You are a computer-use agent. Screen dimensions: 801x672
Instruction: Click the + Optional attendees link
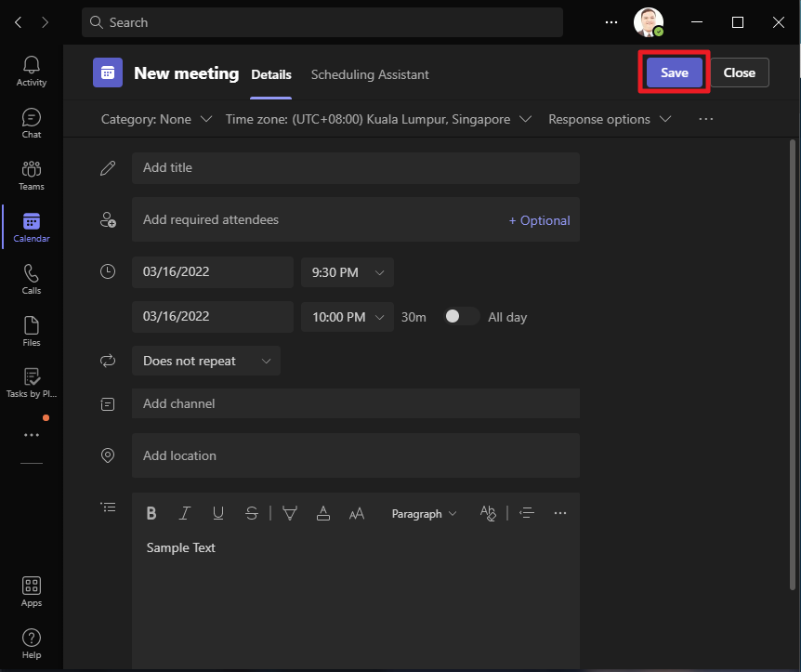click(x=539, y=220)
